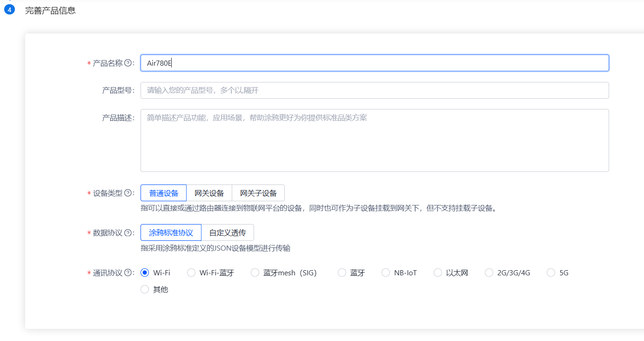The width and height of the screenshot is (644, 341).
Task: Focus the 产品名称 input containing Air780E
Action: pos(375,63)
